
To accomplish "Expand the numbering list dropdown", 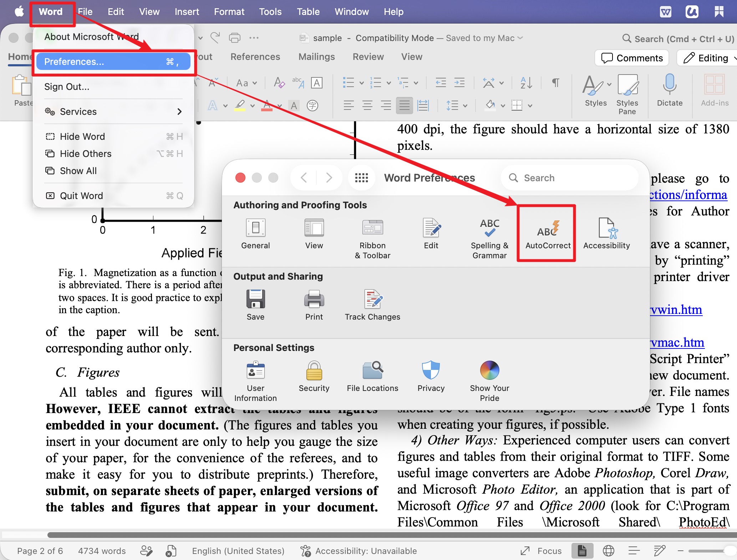I will click(389, 83).
